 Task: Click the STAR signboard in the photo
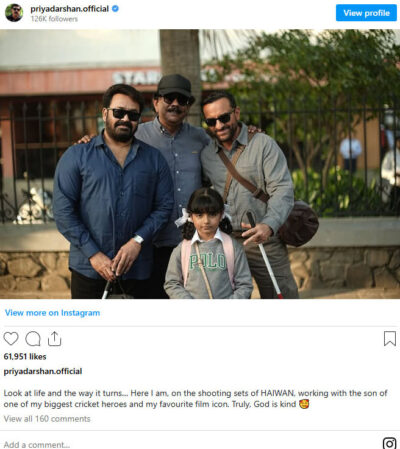[x=137, y=79]
